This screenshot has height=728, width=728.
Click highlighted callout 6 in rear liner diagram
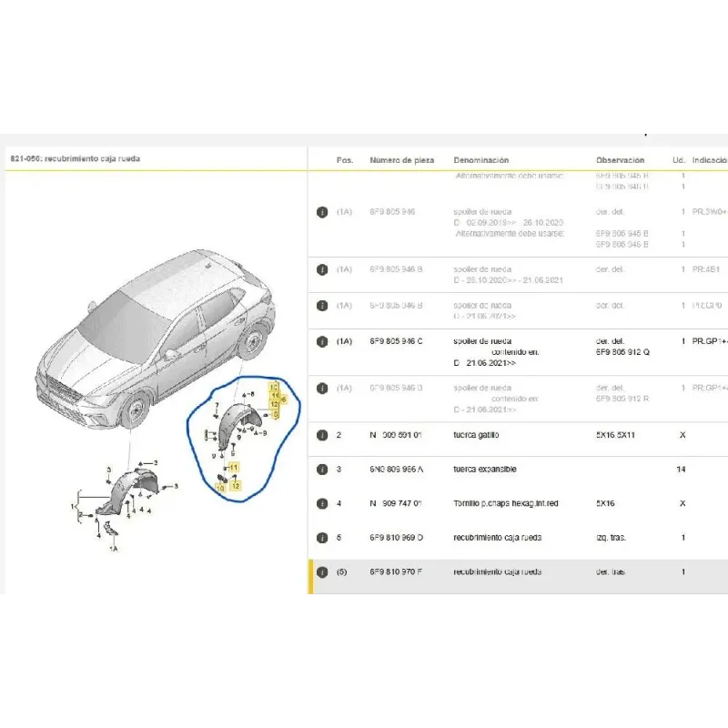283,399
